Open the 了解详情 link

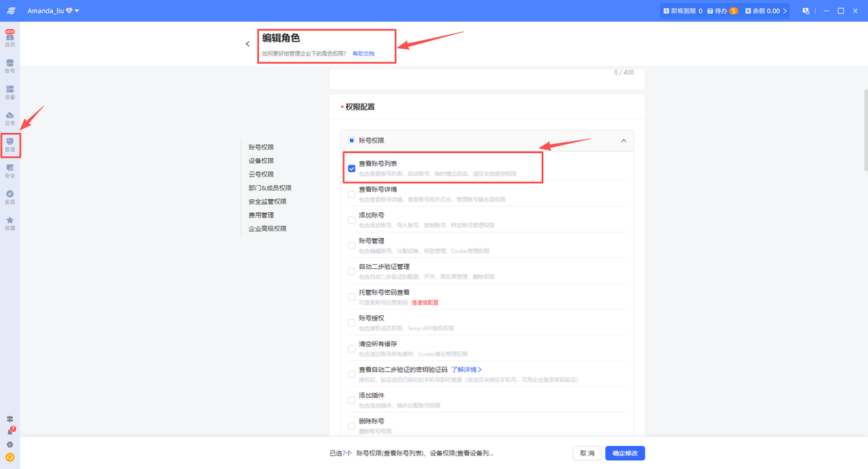coord(467,369)
